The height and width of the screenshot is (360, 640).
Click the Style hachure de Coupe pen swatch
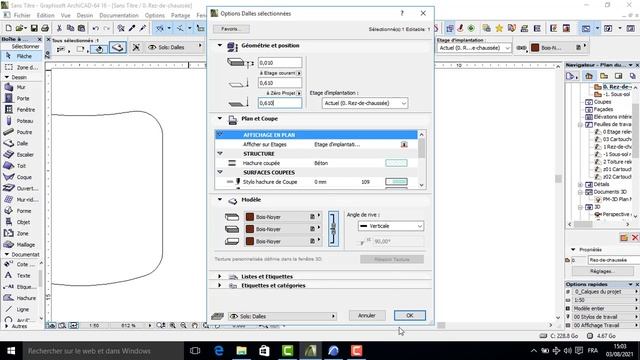click(x=396, y=182)
